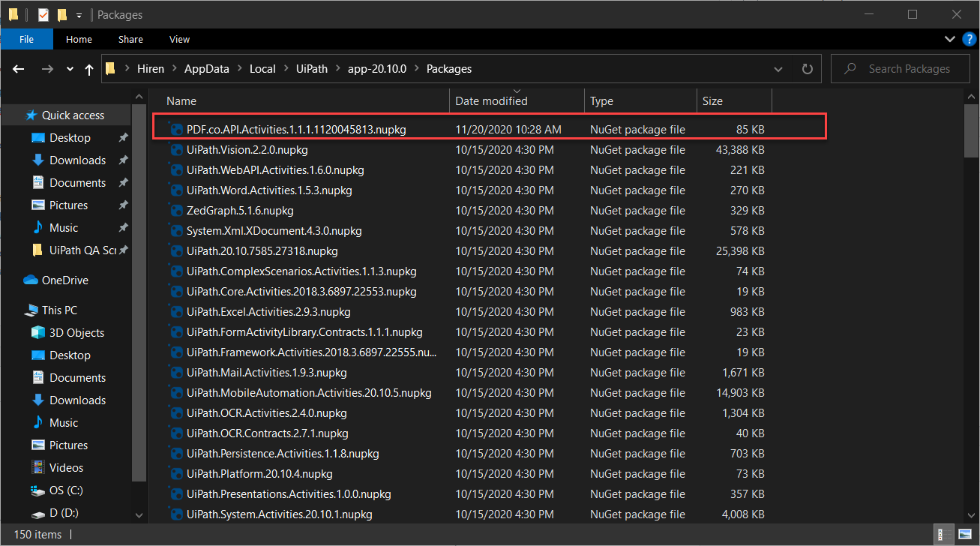Click the Back navigation arrow
980x546 pixels.
19,69
